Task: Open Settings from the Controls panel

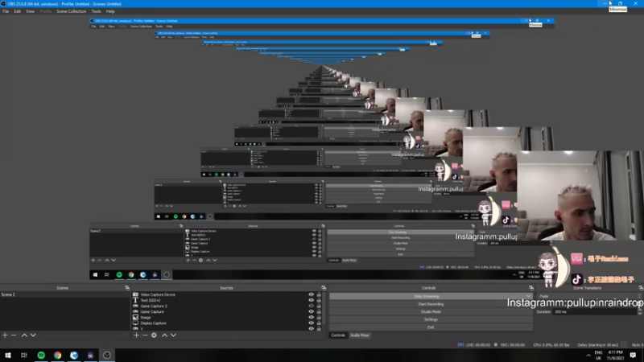Action: click(431, 319)
